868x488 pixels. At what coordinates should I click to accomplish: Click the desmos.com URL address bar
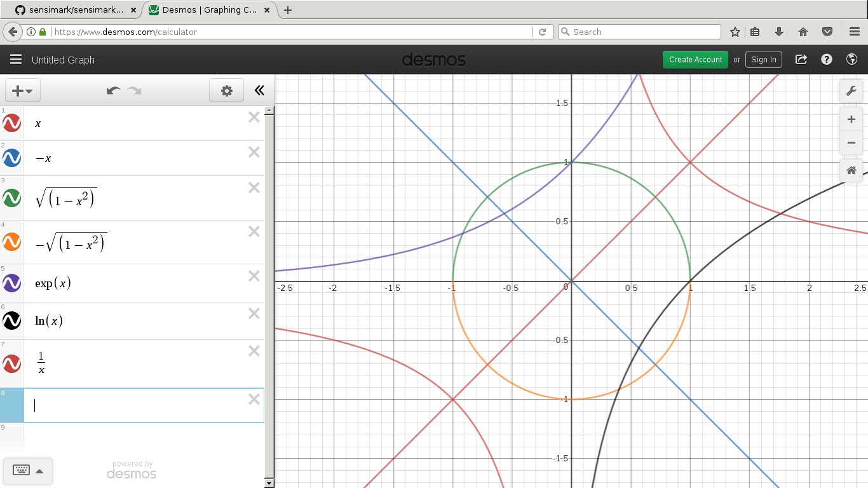point(292,32)
